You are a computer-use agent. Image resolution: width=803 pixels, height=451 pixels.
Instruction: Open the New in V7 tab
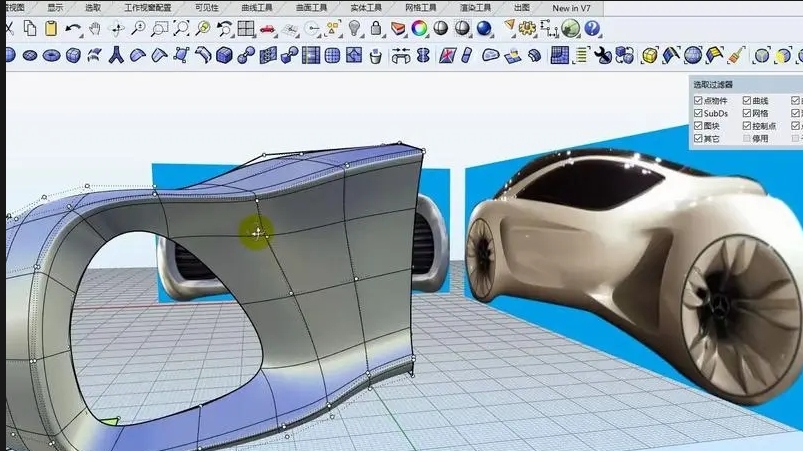coord(571,8)
